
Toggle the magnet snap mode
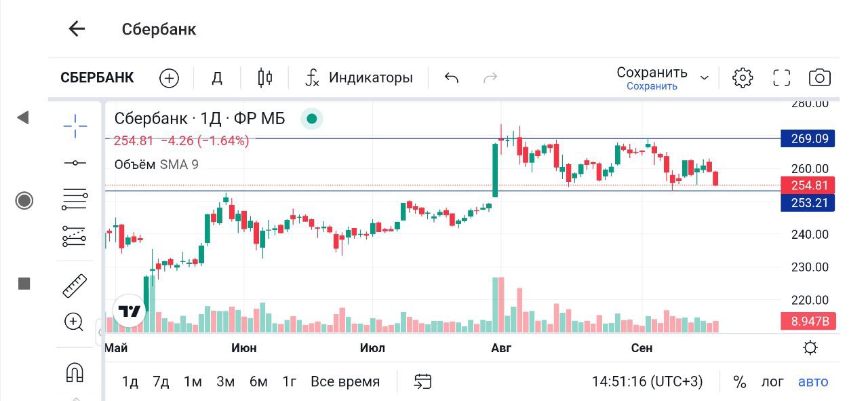point(75,372)
